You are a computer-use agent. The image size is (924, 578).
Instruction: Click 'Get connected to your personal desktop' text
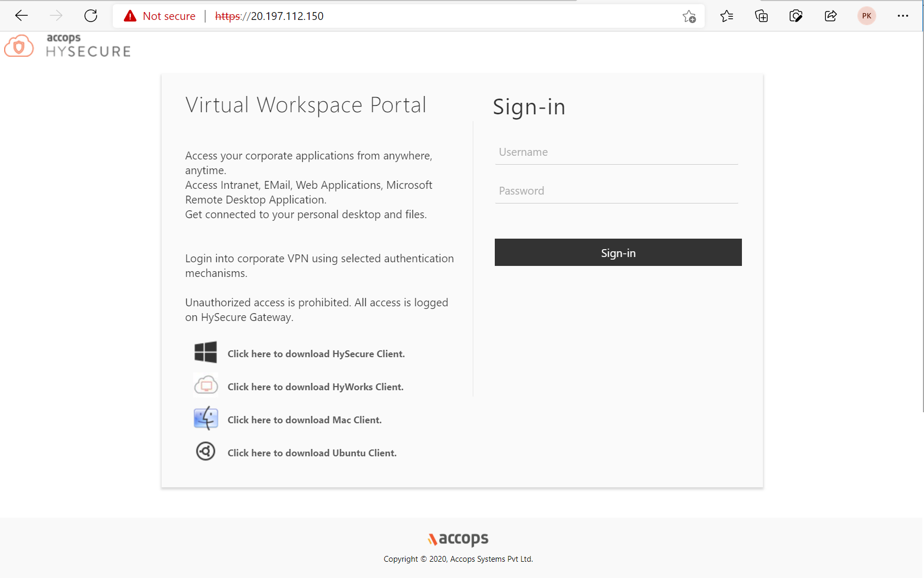pyautogui.click(x=306, y=215)
